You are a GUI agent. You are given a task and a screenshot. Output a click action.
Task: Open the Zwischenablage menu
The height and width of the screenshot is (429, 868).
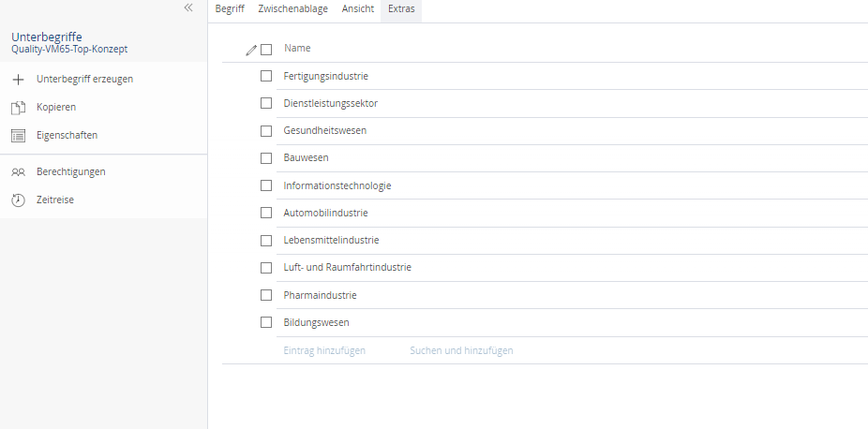(292, 8)
